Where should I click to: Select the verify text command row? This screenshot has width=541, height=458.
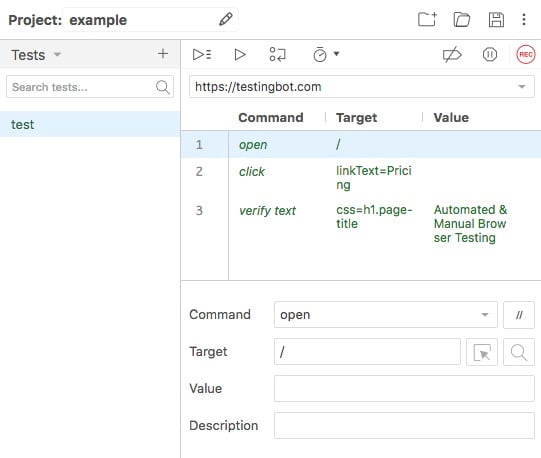(361, 224)
